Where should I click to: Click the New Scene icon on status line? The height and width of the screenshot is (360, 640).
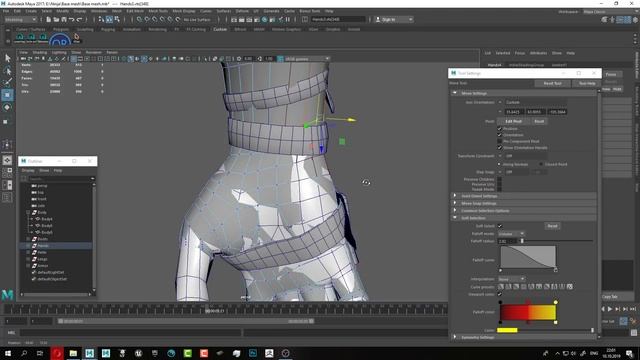49,19
